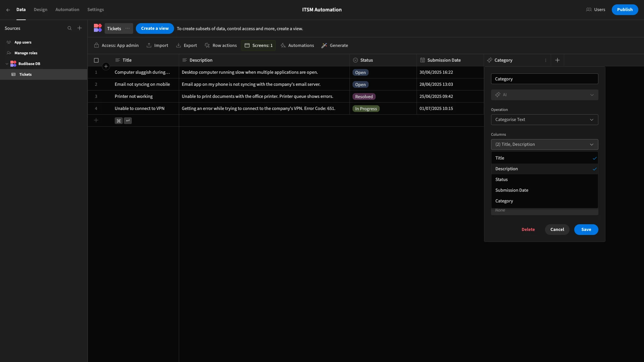This screenshot has height=362, width=644.
Task: Open Row actions
Action: [x=221, y=46]
